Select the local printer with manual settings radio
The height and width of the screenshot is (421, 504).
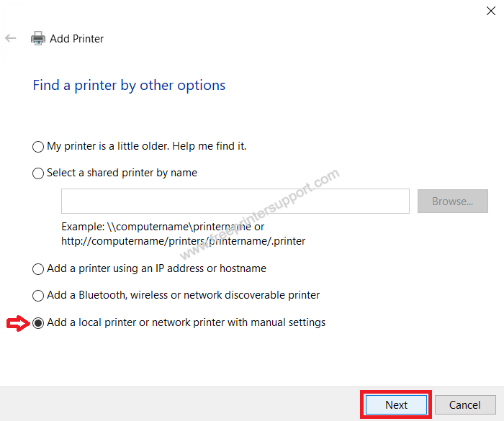click(38, 323)
